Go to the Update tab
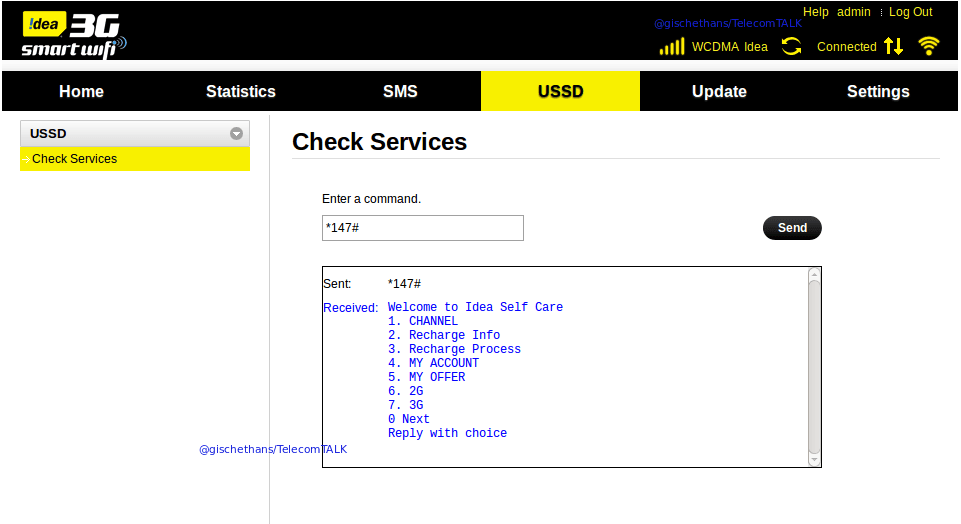 (719, 91)
